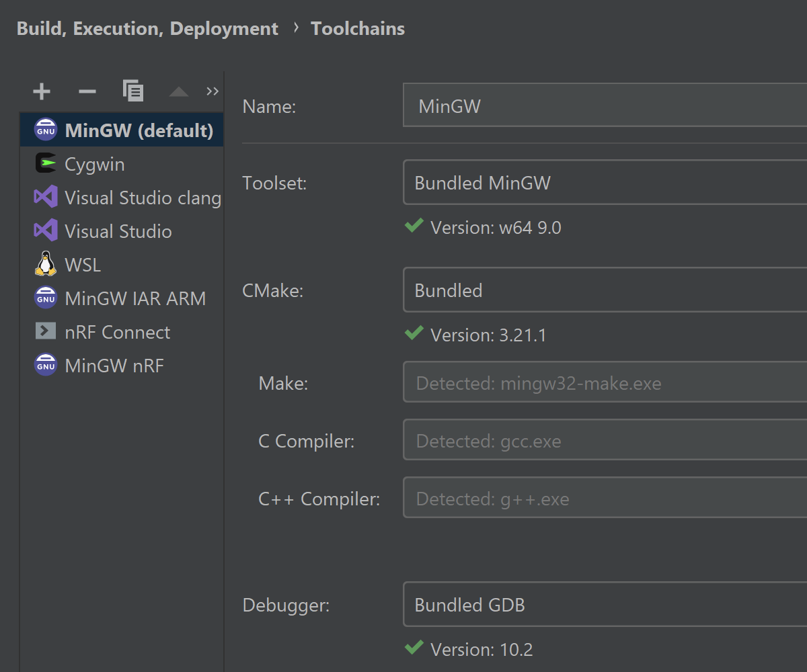Click the Visual Studio clang icon
The height and width of the screenshot is (672, 807).
pos(46,197)
